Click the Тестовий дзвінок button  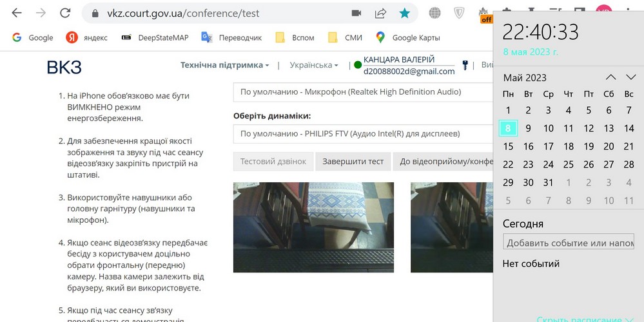click(x=273, y=161)
